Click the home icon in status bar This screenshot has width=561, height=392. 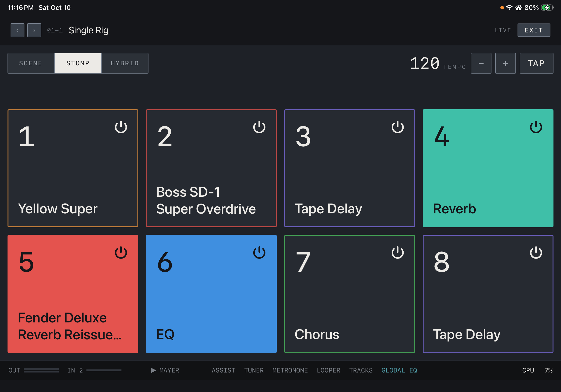pyautogui.click(x=518, y=8)
